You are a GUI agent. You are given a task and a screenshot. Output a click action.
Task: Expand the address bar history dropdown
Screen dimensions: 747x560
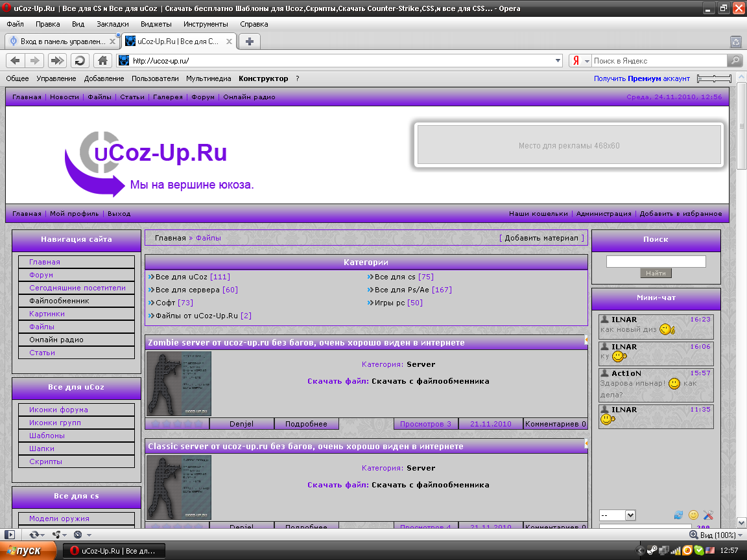558,60
